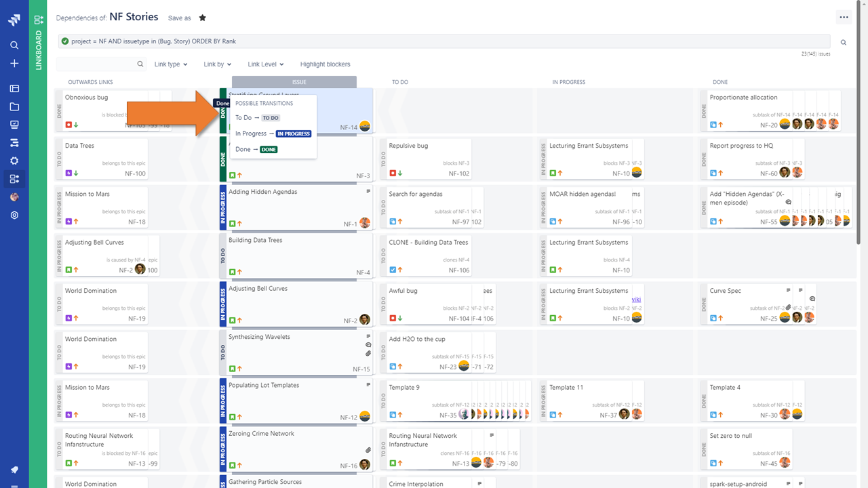Choose To Do transition in Possible Transitions
This screenshot has height=488, width=868.
point(258,118)
